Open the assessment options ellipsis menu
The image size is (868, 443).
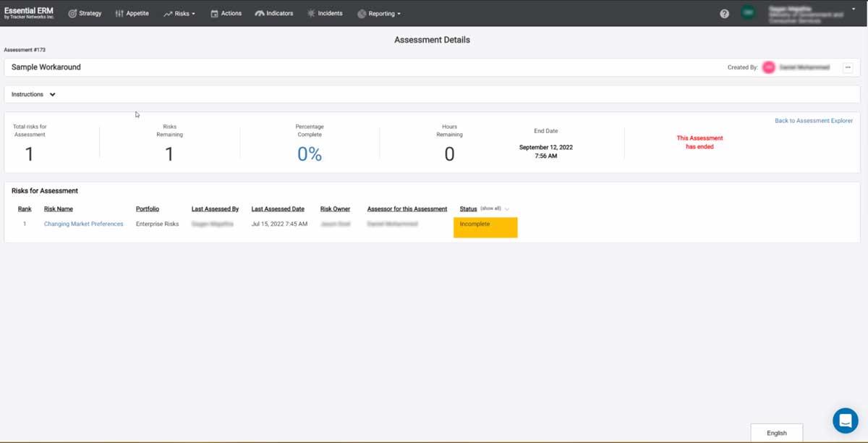tap(848, 67)
